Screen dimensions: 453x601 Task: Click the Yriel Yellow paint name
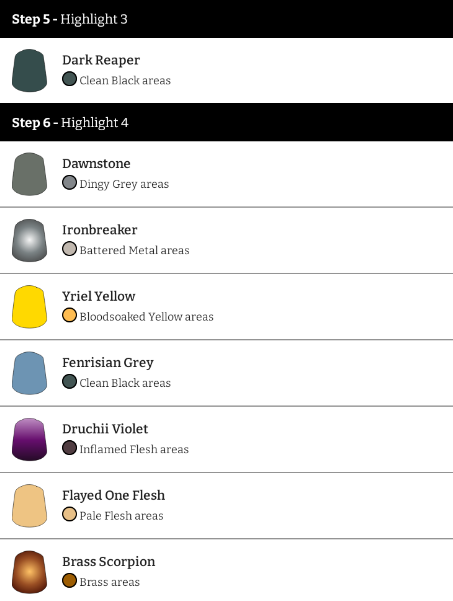point(99,296)
